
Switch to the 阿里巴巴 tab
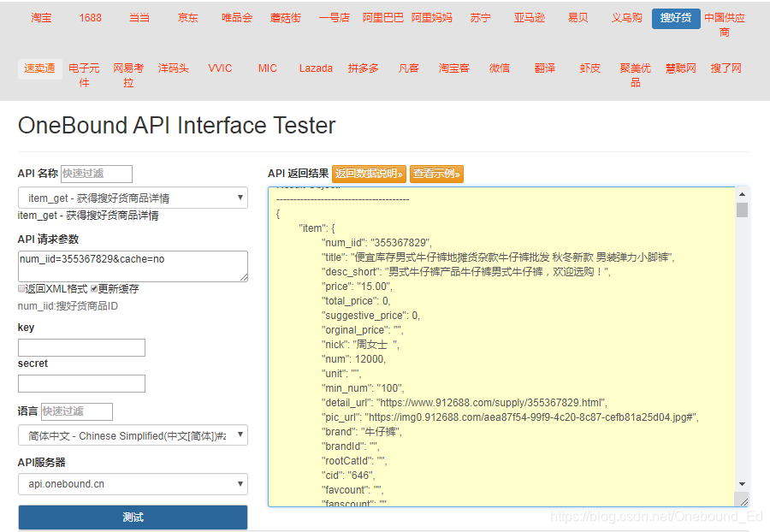[383, 18]
